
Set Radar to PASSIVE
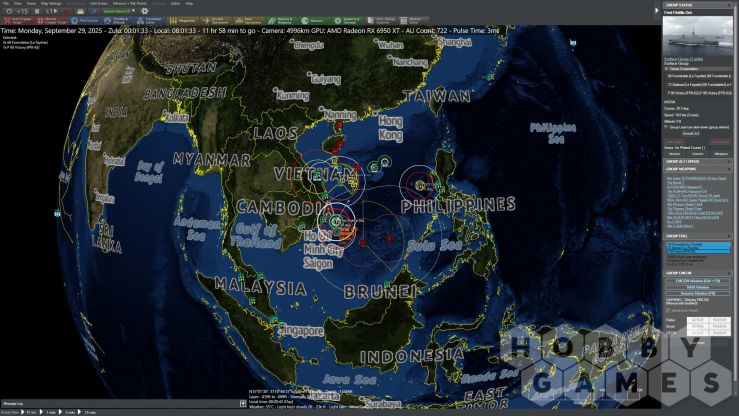click(x=720, y=320)
